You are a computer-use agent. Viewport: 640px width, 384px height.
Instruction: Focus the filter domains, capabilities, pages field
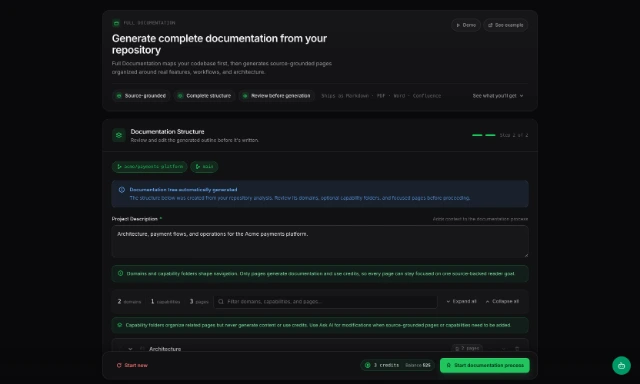(x=325, y=302)
